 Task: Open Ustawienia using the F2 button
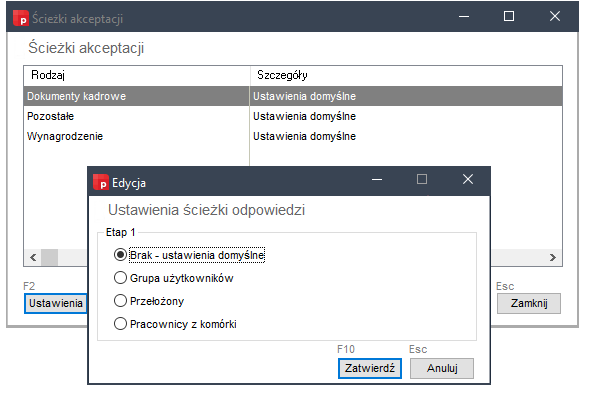[x=56, y=303]
